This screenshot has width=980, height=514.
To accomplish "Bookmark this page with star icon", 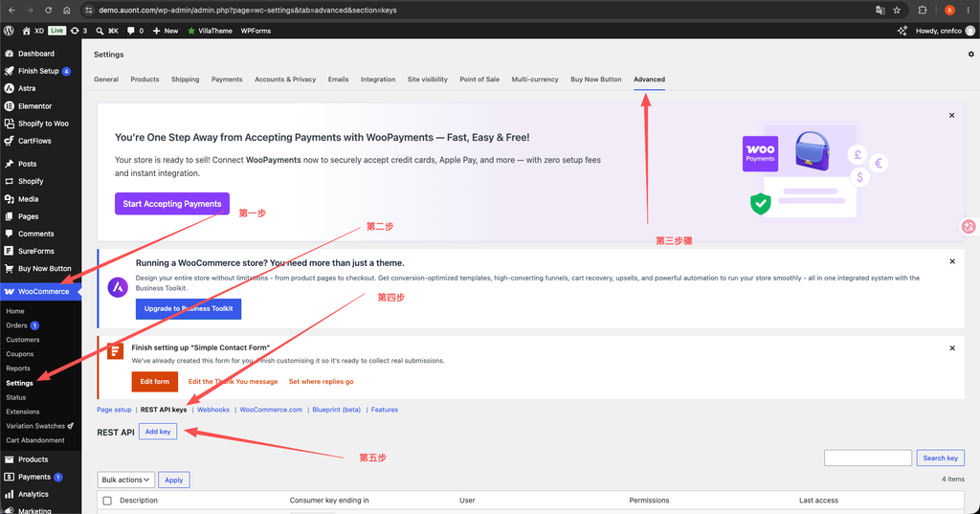I will (897, 10).
